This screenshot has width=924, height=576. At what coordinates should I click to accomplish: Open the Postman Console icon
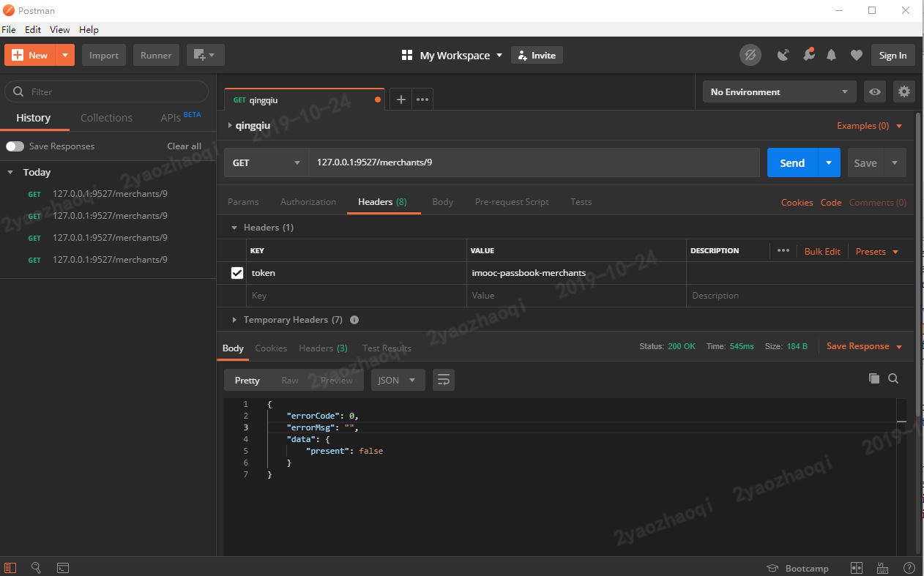coord(63,568)
